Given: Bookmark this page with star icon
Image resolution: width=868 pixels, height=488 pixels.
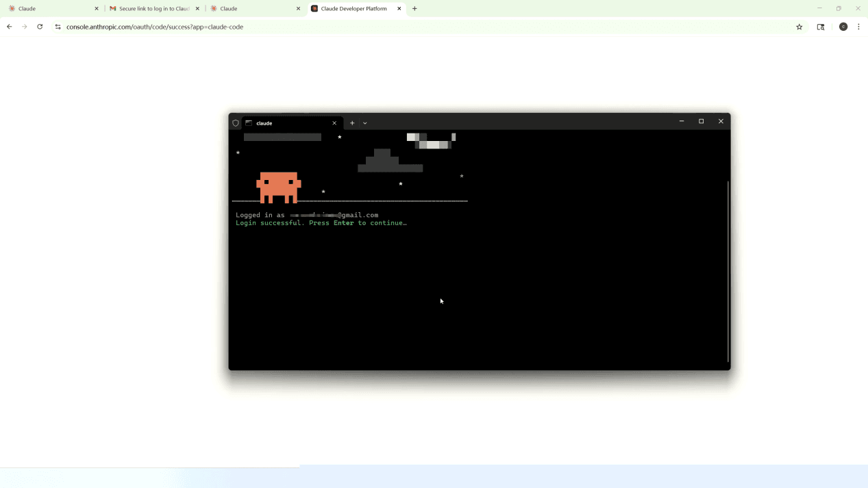Looking at the screenshot, I should 799,27.
